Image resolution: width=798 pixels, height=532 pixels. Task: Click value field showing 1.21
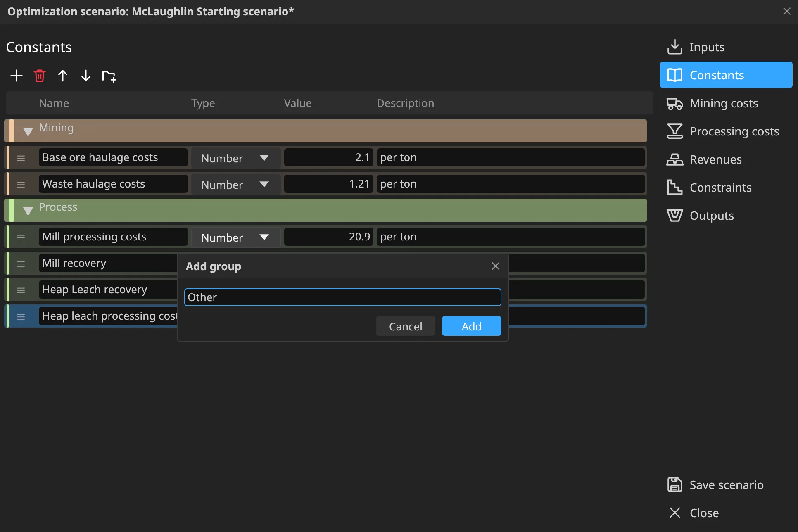coord(328,184)
